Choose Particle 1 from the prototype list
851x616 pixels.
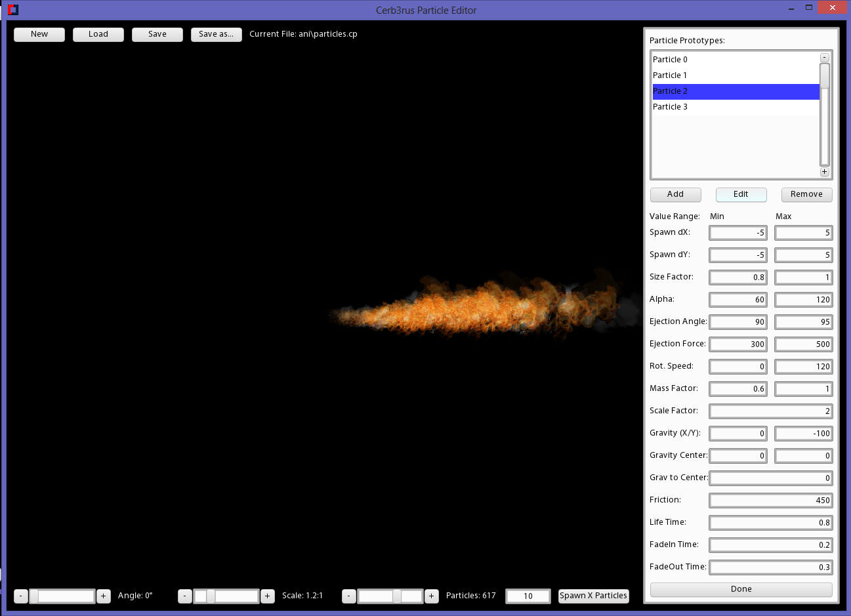point(735,75)
